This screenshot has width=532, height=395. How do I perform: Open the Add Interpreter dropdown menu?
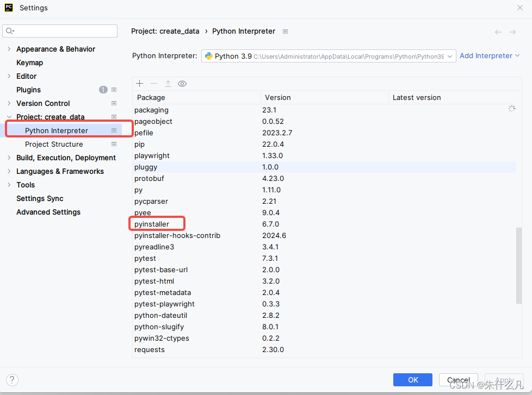[x=490, y=56]
